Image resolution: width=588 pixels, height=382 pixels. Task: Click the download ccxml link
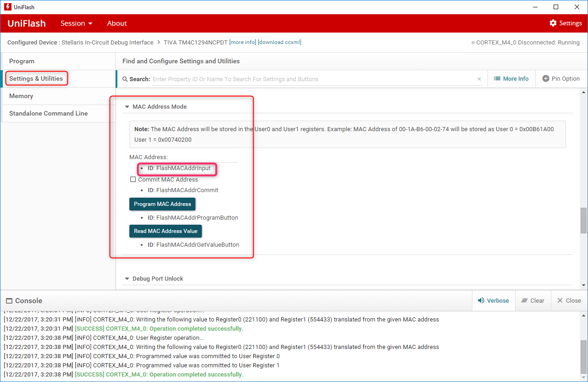pos(280,42)
